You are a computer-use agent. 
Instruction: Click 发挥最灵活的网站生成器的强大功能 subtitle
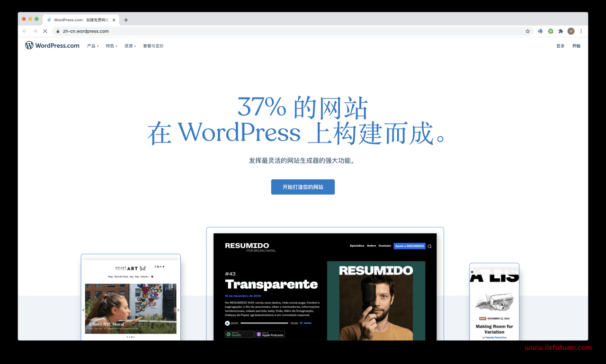(302, 161)
